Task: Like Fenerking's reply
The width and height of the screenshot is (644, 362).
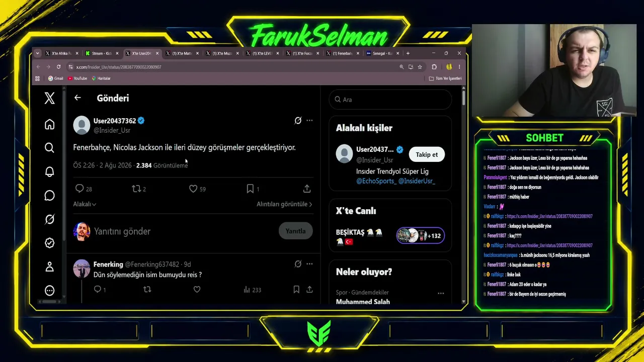Action: (197, 290)
